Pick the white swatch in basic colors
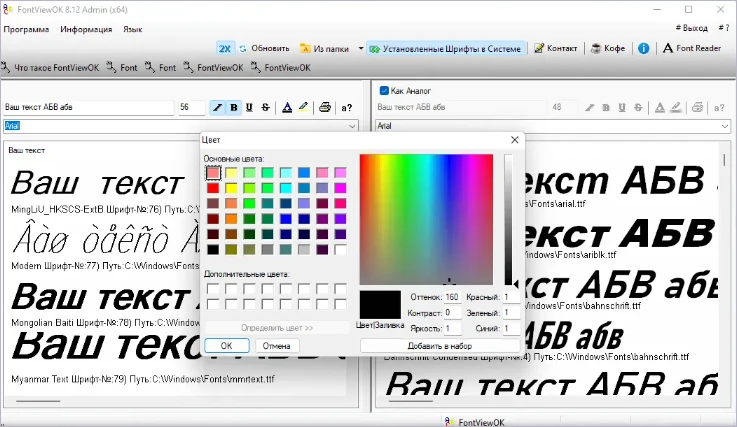 click(340, 249)
